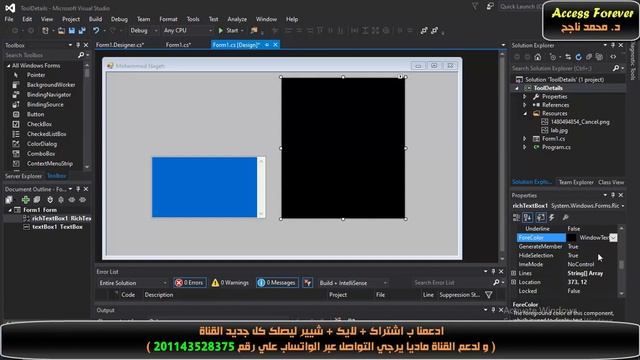Select ComboBox control in Toolbox
The image size is (640, 360).
pos(41,153)
